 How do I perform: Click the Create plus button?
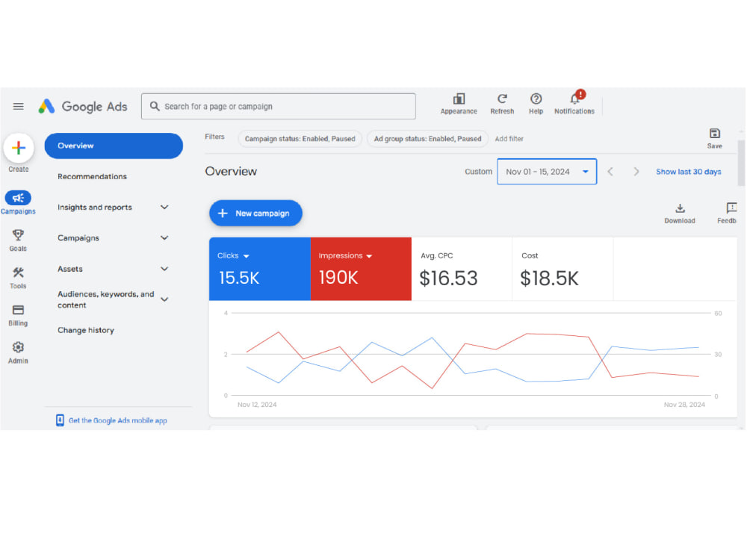(19, 148)
